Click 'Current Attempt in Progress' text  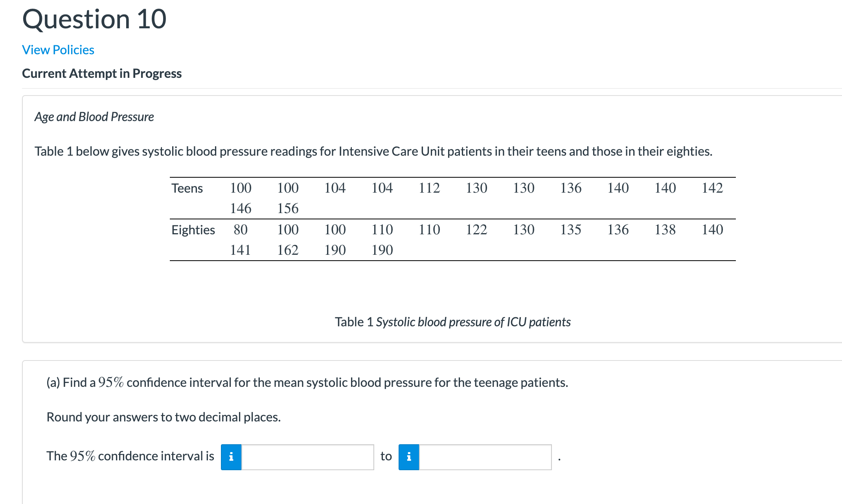pos(102,74)
